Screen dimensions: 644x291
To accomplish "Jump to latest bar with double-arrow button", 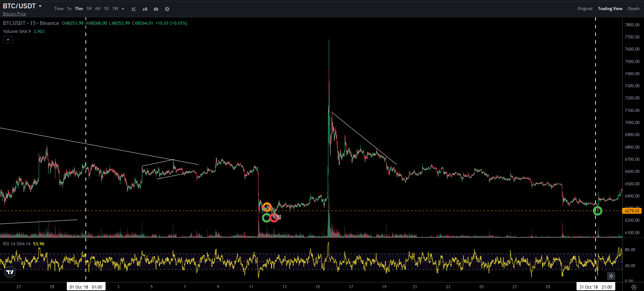I will tap(611, 276).
